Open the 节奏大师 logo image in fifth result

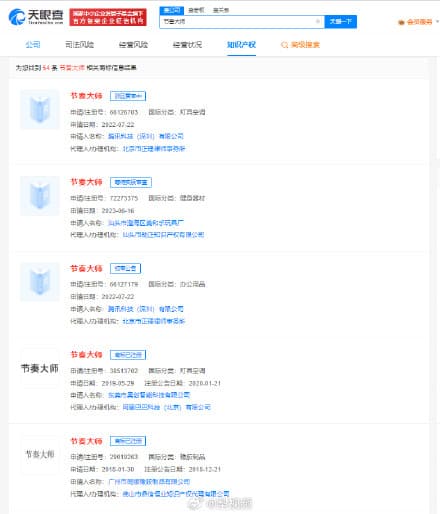[x=40, y=454]
